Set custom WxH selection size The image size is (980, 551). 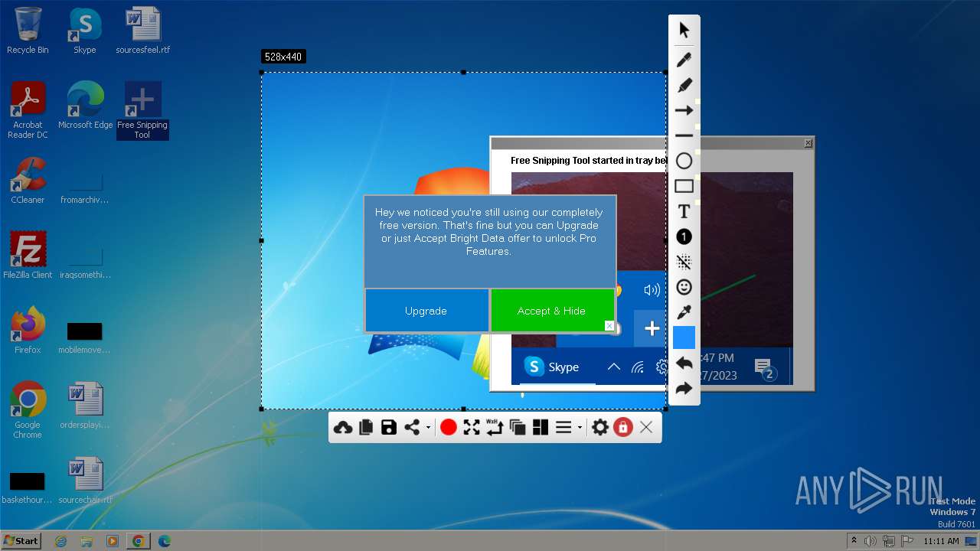pos(494,427)
